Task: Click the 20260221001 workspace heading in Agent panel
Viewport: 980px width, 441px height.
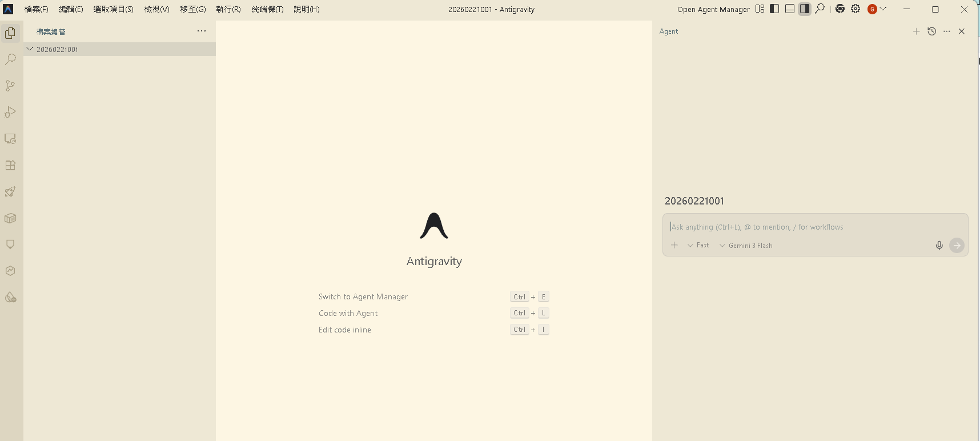Action: (x=694, y=201)
